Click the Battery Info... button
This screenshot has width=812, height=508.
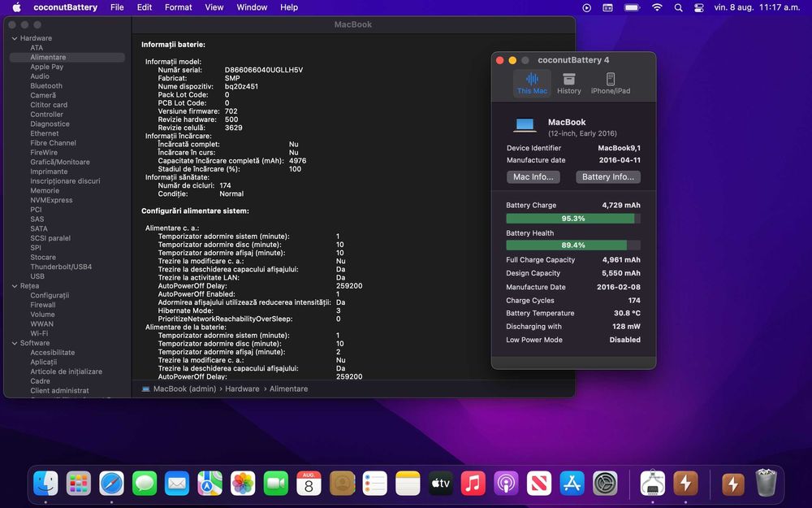tap(608, 176)
